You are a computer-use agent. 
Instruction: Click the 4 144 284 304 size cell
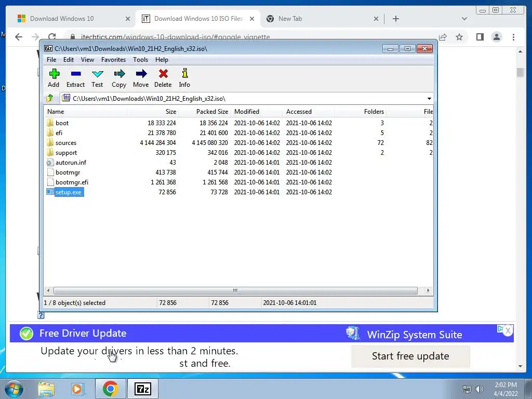click(158, 142)
